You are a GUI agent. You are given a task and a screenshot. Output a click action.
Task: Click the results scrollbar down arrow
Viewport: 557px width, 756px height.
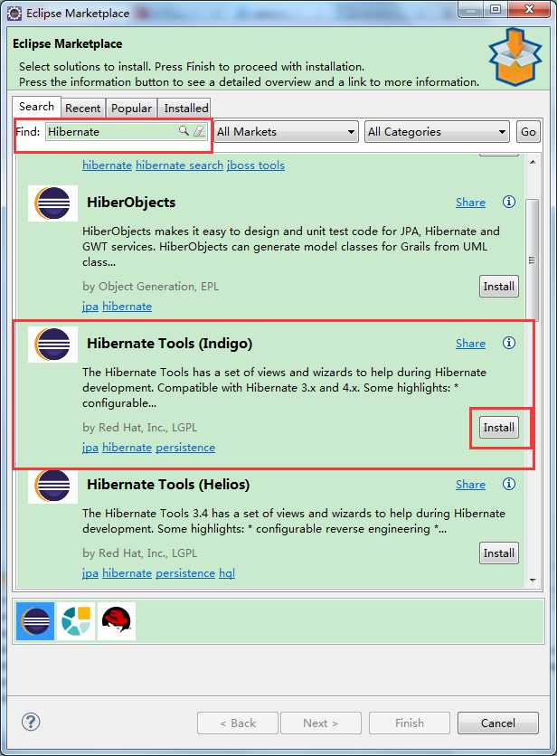pos(533,580)
